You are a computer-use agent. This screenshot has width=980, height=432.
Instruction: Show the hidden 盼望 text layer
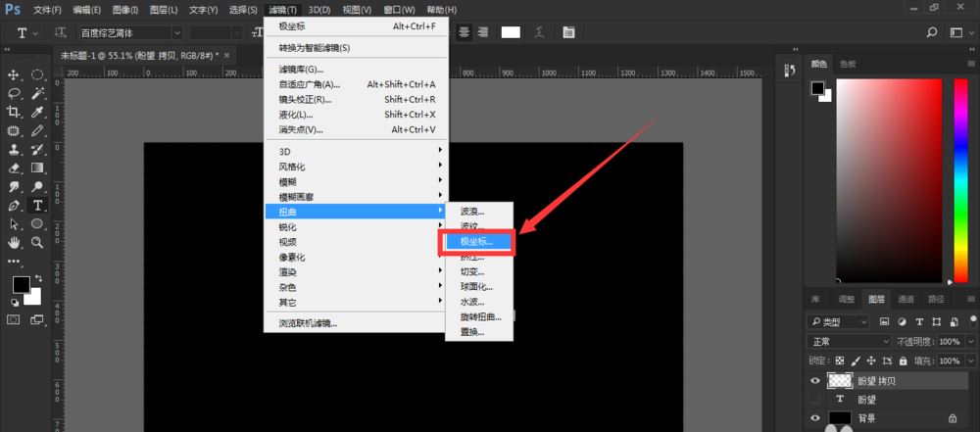[814, 399]
